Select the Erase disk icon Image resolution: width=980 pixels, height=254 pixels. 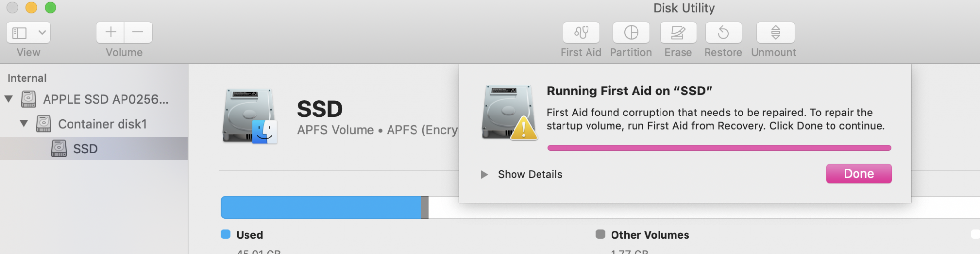click(678, 32)
